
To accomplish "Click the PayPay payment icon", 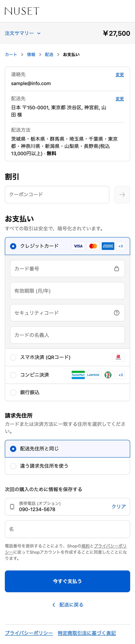I will pos(118,357).
